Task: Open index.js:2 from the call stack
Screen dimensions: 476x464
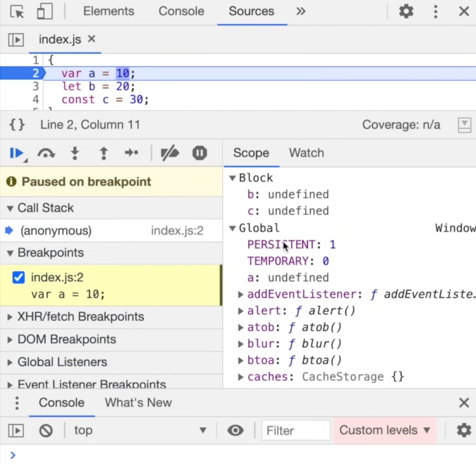Action: pyautogui.click(x=177, y=230)
